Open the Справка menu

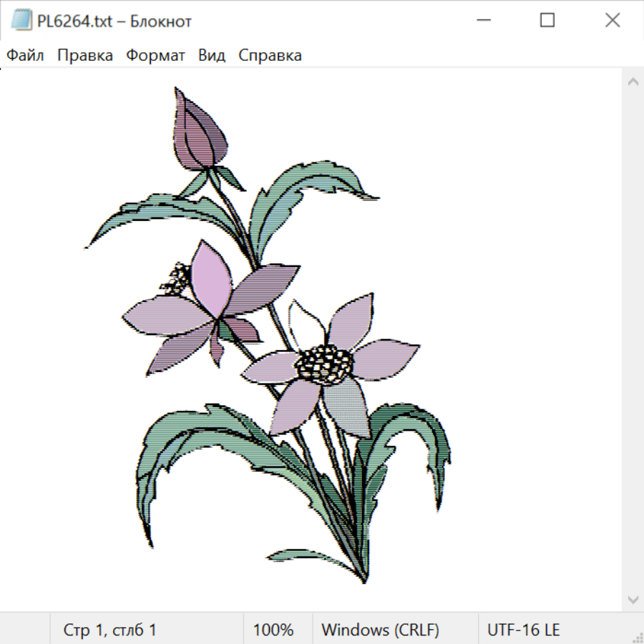pos(270,56)
